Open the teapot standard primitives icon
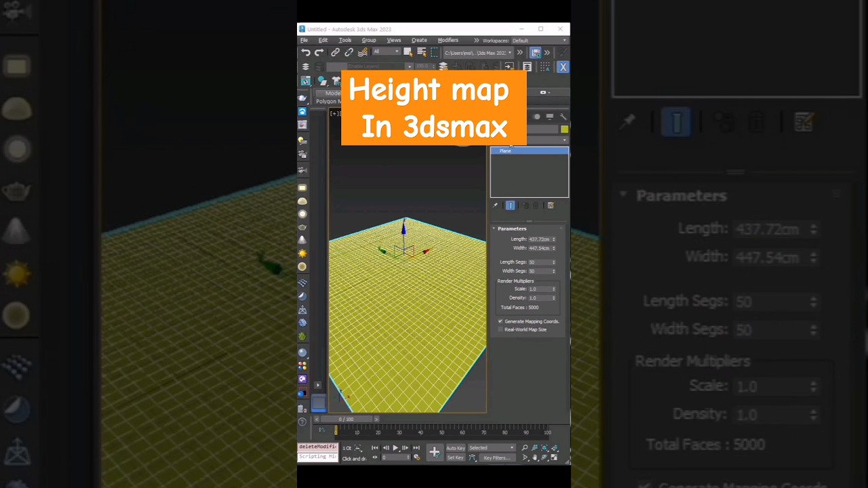868x488 pixels. [x=302, y=227]
